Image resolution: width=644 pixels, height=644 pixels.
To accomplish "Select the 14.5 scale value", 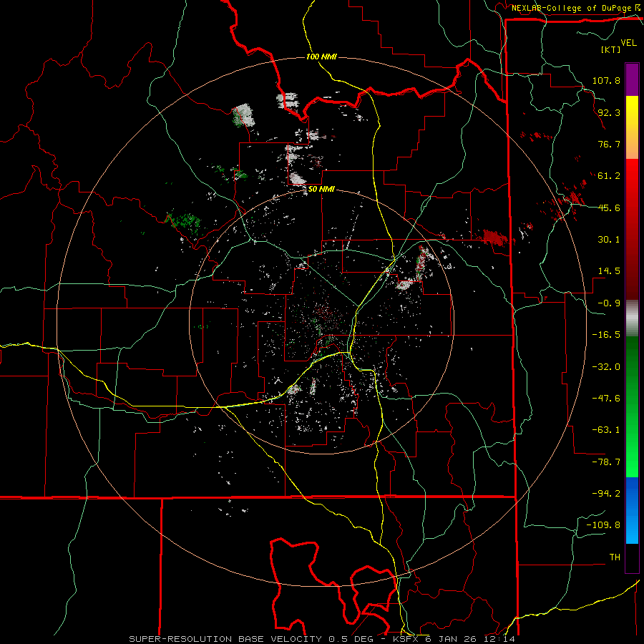I will [x=609, y=271].
